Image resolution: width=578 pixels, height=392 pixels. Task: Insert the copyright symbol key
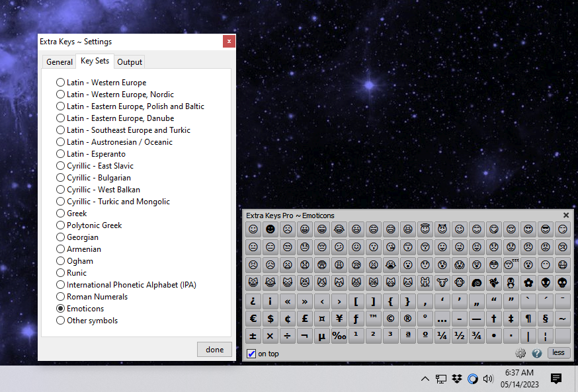pos(390,319)
